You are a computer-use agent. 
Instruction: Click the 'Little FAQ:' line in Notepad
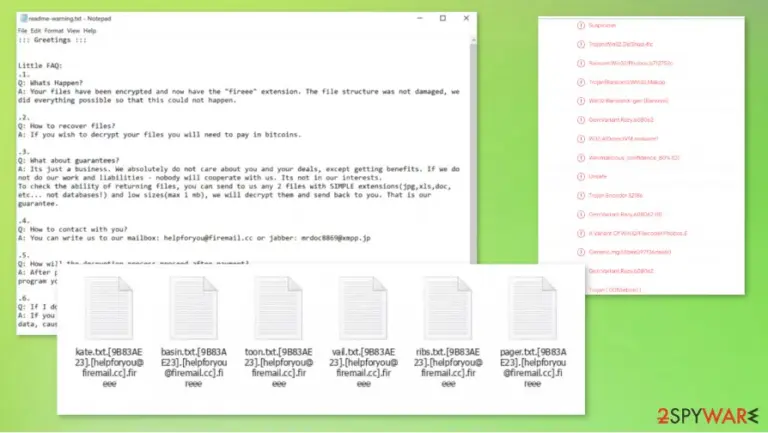(40, 66)
